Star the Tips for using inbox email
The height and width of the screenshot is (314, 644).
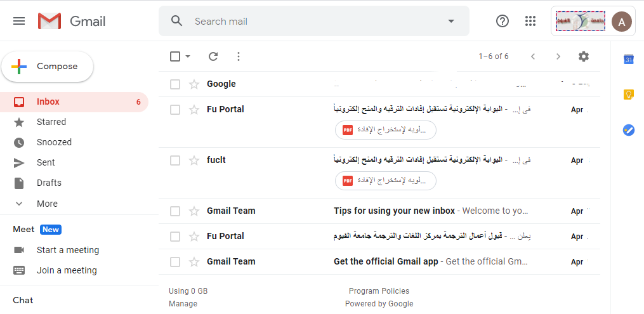click(x=194, y=211)
